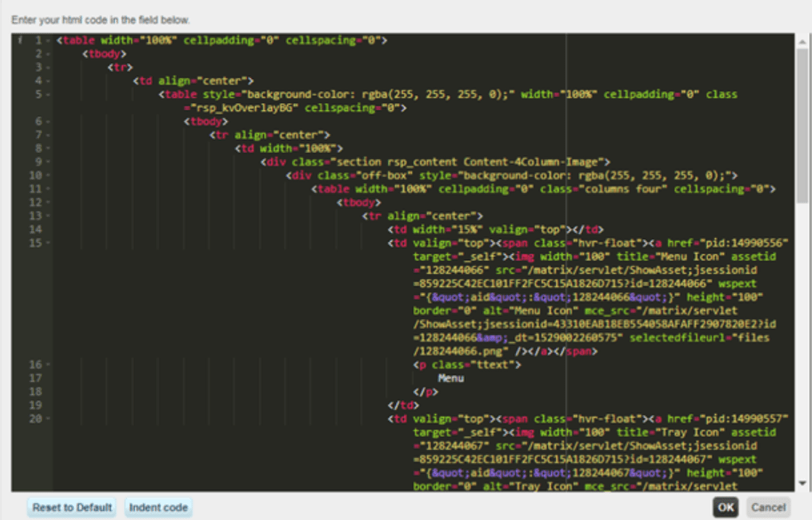The image size is (812, 520).
Task: Collapse the outer table element on line 1
Action: [x=48, y=41]
